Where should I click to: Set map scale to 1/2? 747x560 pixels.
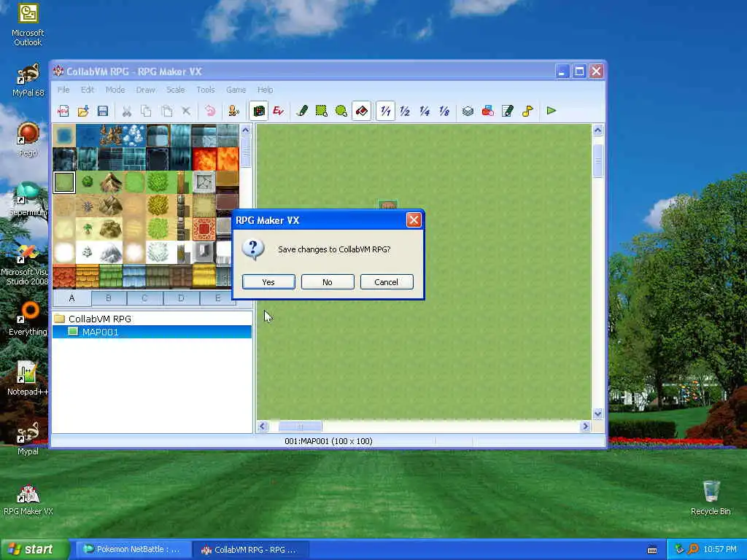(405, 111)
